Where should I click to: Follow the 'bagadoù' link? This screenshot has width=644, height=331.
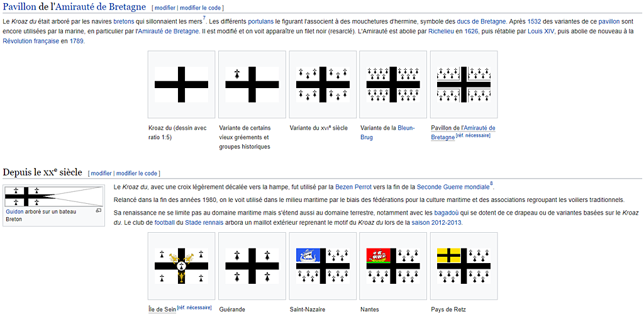click(x=447, y=213)
